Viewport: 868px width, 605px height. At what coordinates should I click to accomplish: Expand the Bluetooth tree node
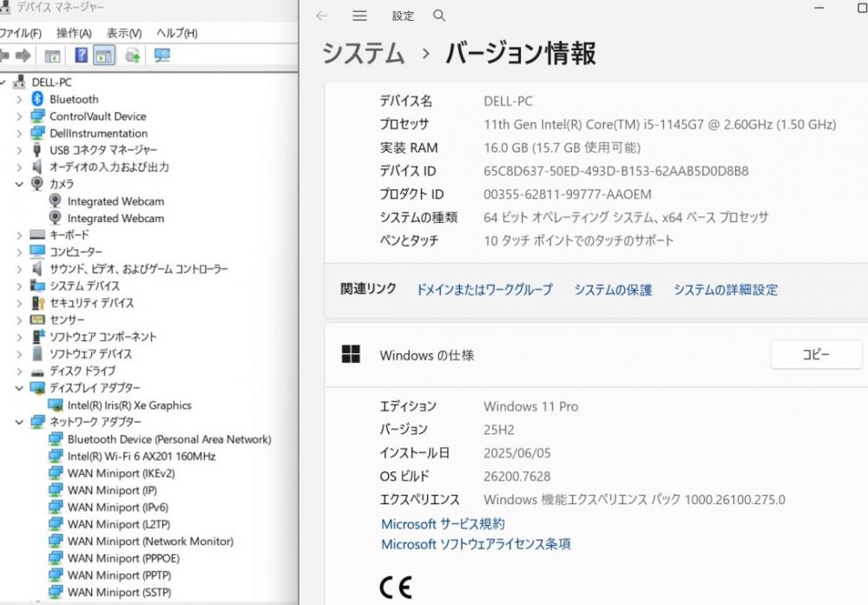[x=19, y=99]
